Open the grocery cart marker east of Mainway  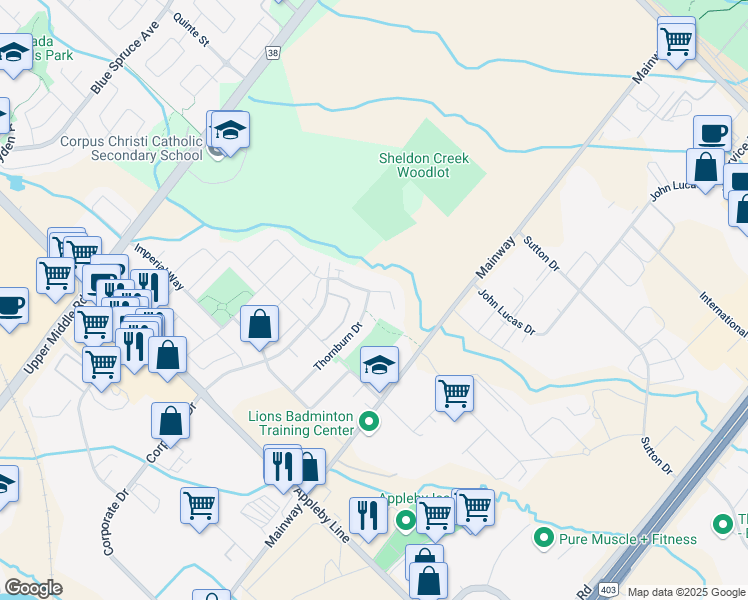click(x=454, y=394)
